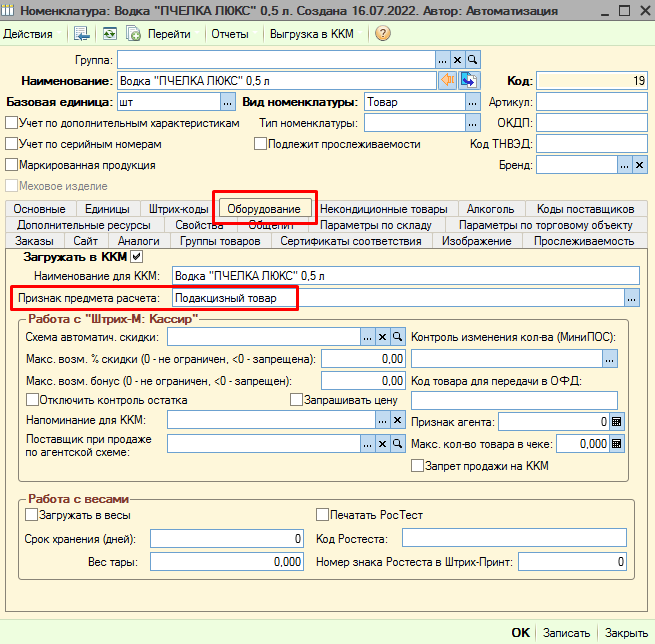Click the OK button
The image size is (655, 644).
coord(520,632)
